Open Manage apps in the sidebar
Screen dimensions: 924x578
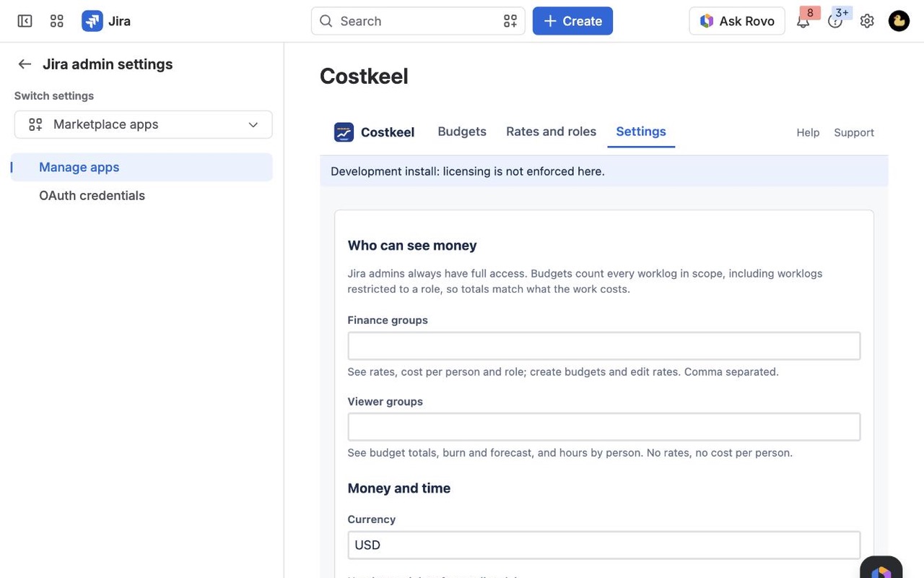tap(142, 167)
